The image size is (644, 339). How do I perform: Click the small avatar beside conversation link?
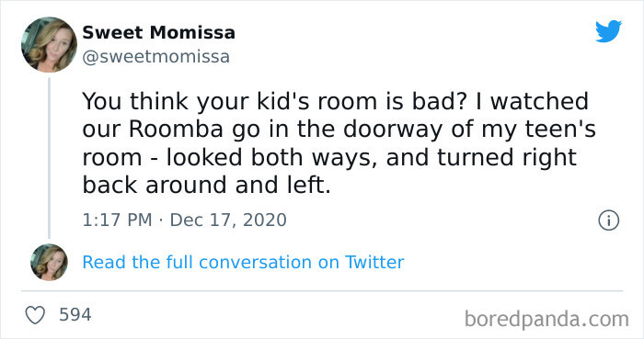coord(50,263)
